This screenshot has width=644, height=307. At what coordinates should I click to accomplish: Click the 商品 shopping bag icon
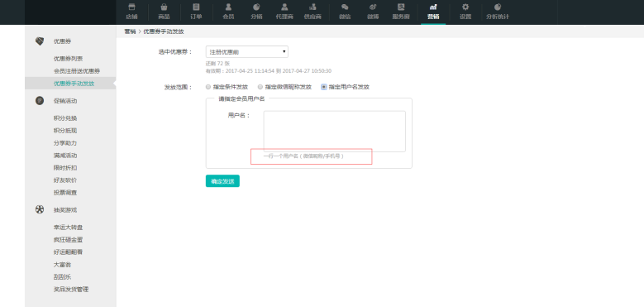coord(164,7)
